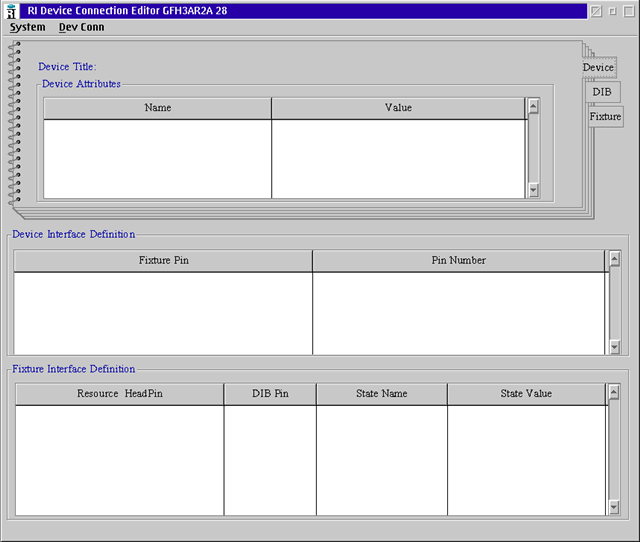Click the empty Name cell in Device Attributes
This screenshot has height=542, width=640.
(x=158, y=159)
